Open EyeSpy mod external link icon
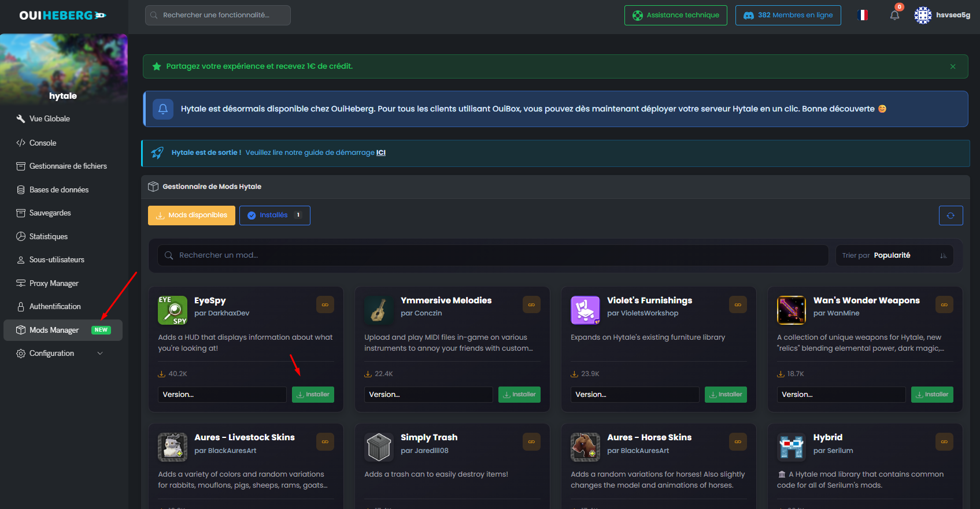Screen dimensions: 980x509 point(325,304)
